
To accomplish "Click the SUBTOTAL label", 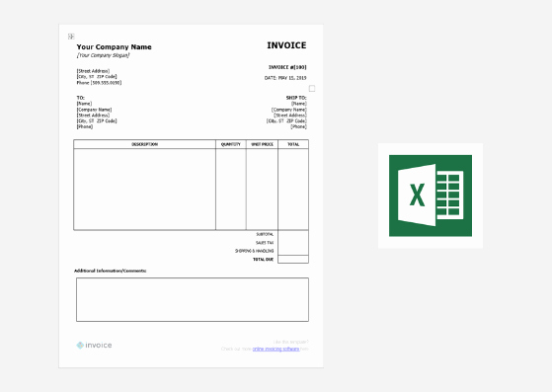I will click(x=265, y=234).
